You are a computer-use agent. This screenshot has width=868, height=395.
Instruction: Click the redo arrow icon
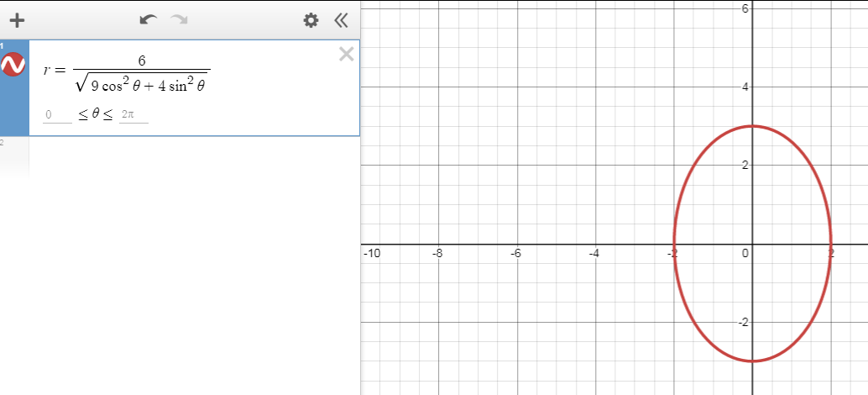point(179,20)
